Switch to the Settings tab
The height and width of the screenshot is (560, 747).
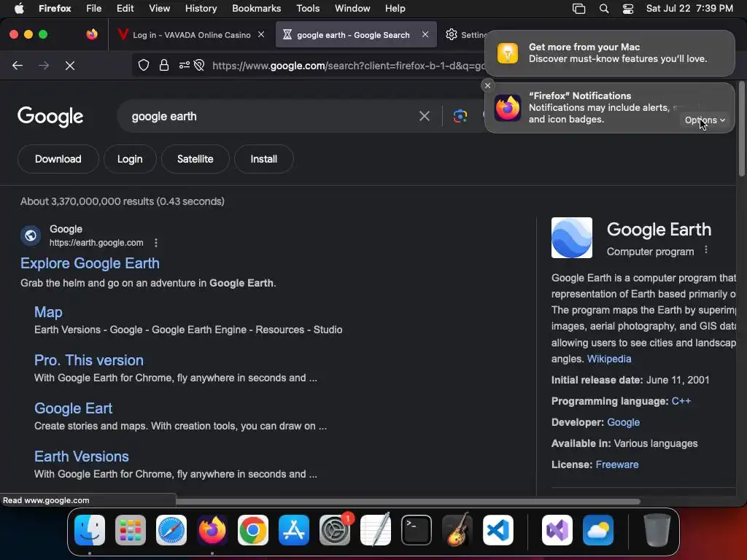coord(465,35)
